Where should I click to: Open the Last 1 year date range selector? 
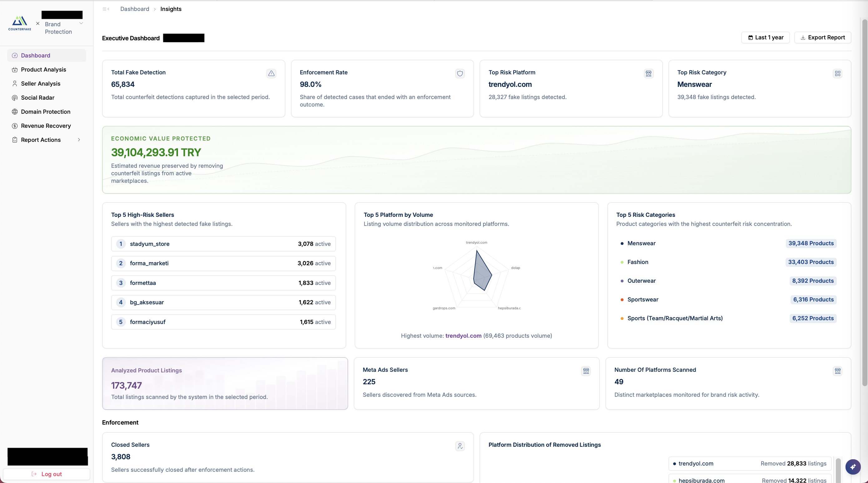click(766, 37)
